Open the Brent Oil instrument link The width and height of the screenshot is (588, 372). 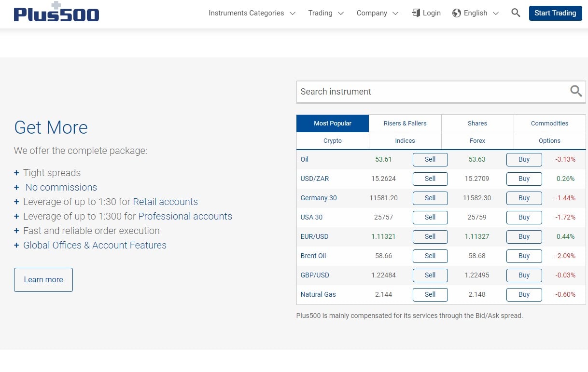[x=313, y=256]
